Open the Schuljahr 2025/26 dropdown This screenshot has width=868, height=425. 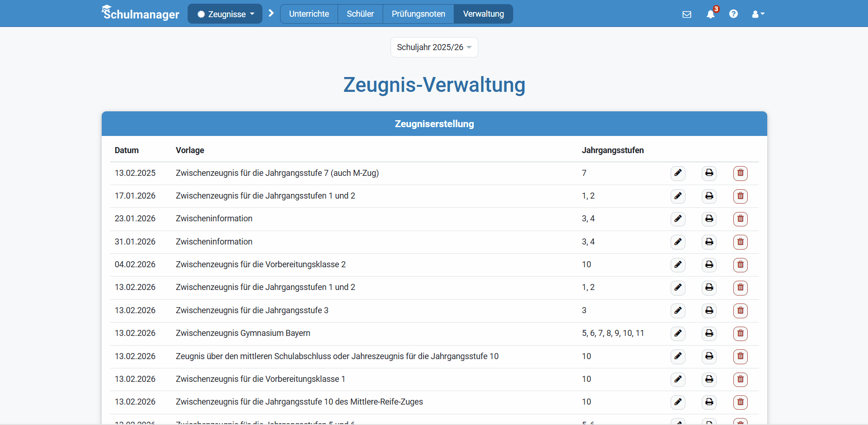point(434,47)
